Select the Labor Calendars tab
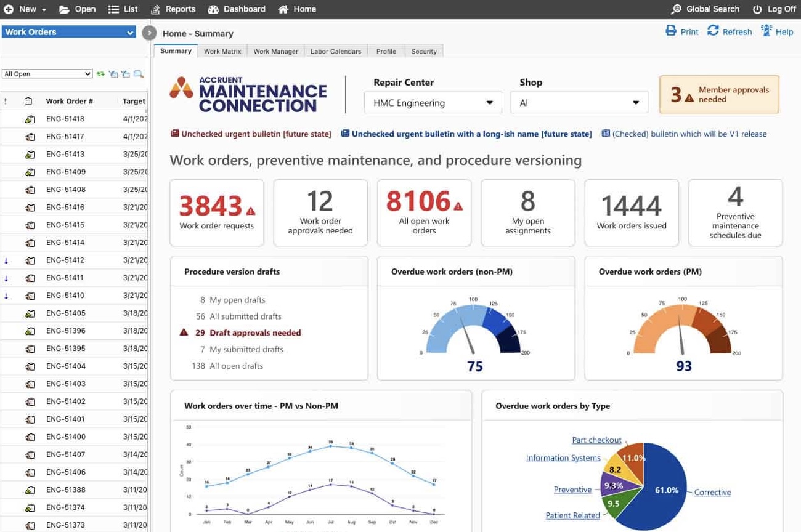801x532 pixels. click(x=336, y=52)
